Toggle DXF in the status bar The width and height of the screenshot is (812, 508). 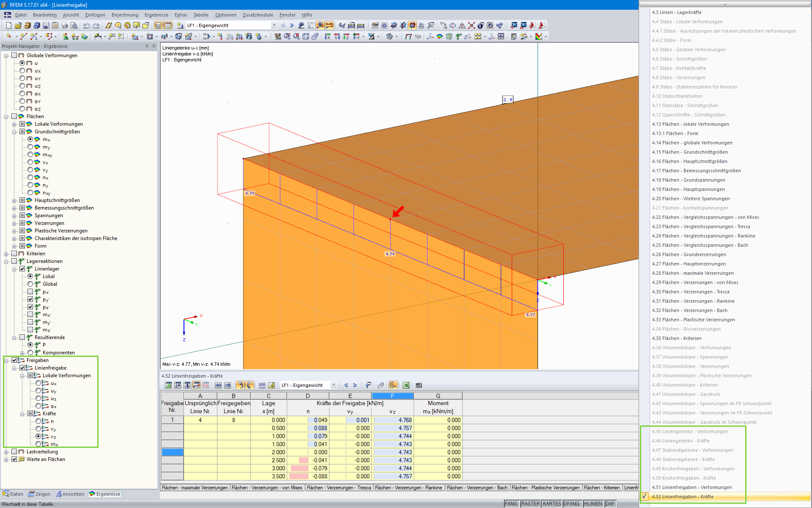[x=610, y=504]
